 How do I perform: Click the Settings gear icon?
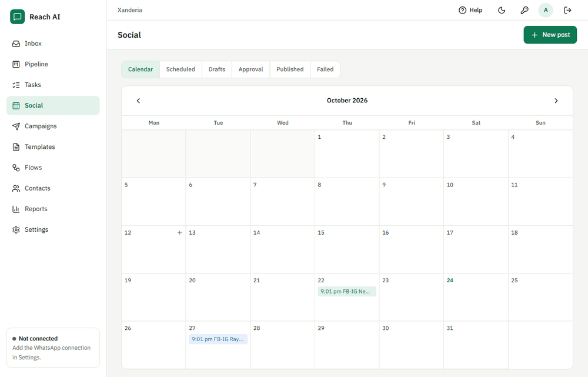16,229
